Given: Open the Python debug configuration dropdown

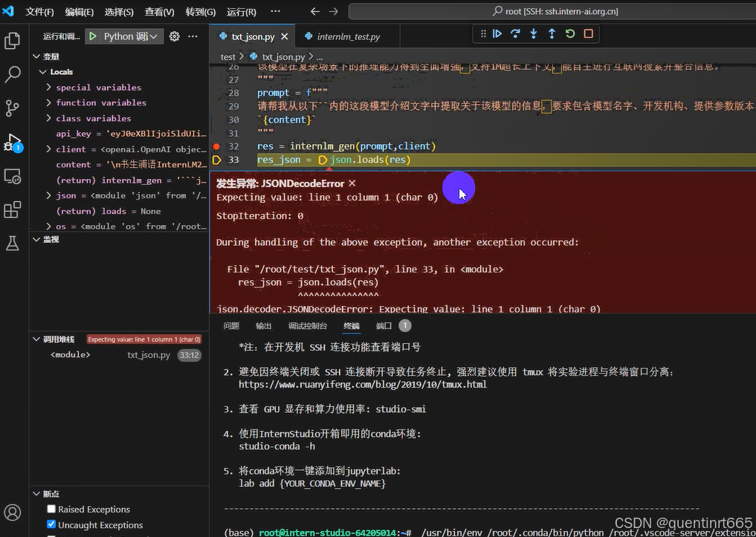Looking at the screenshot, I should coord(130,36).
